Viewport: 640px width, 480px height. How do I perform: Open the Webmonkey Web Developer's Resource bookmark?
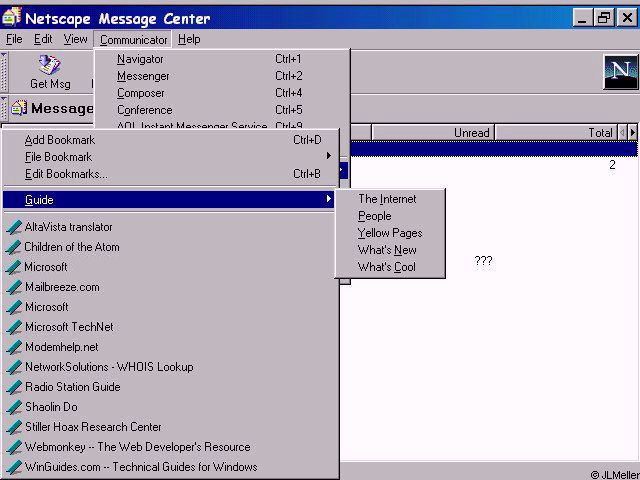point(138,447)
